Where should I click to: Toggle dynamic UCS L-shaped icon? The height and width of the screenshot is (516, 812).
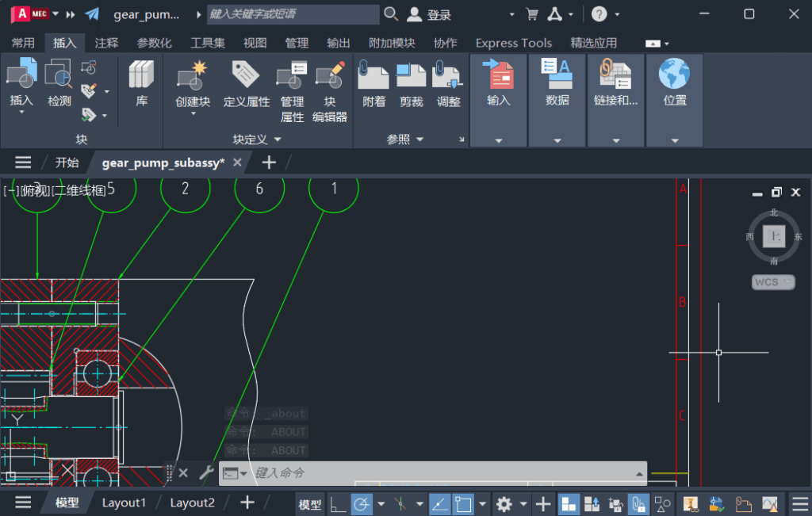point(338,503)
